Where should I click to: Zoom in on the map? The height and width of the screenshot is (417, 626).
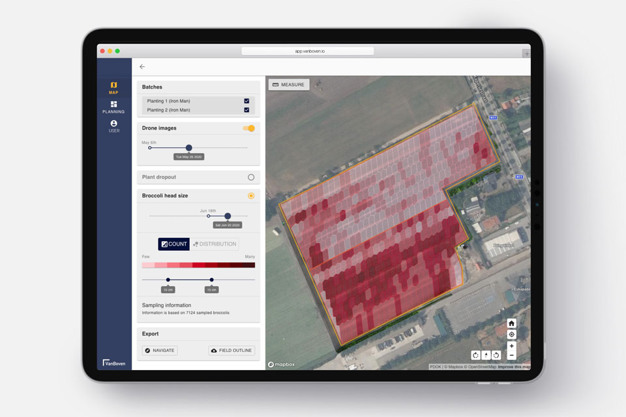pos(511,346)
